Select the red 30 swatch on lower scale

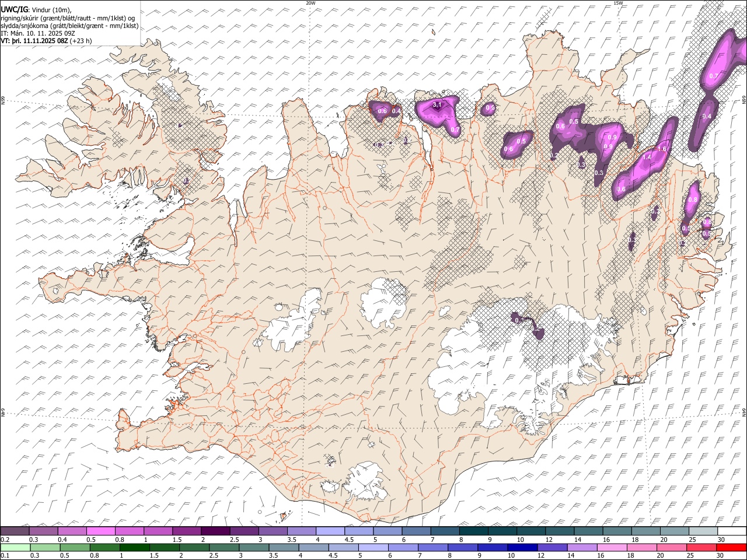pyautogui.click(x=731, y=547)
